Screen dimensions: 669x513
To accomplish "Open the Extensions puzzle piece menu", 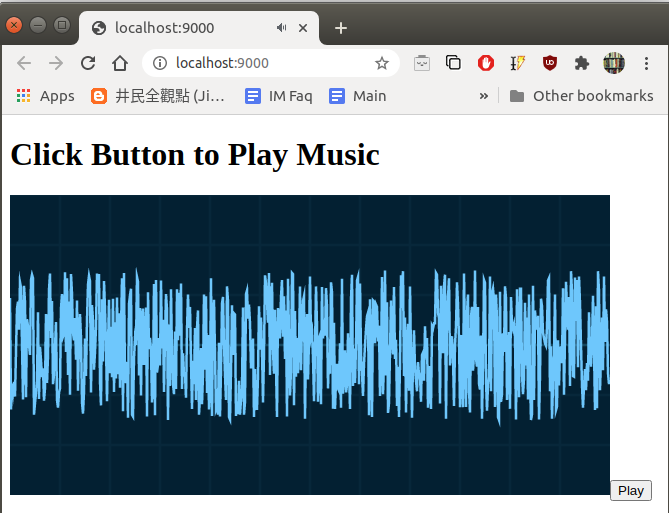I will coord(582,63).
